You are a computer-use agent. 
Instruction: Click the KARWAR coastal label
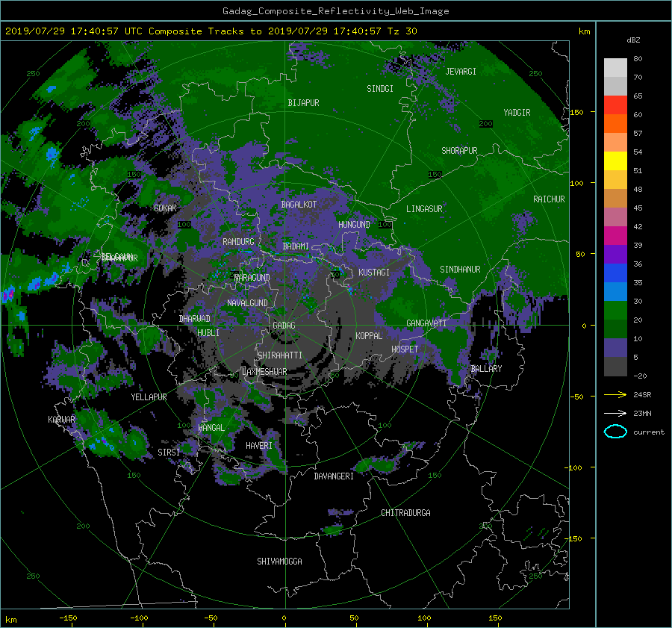click(61, 419)
